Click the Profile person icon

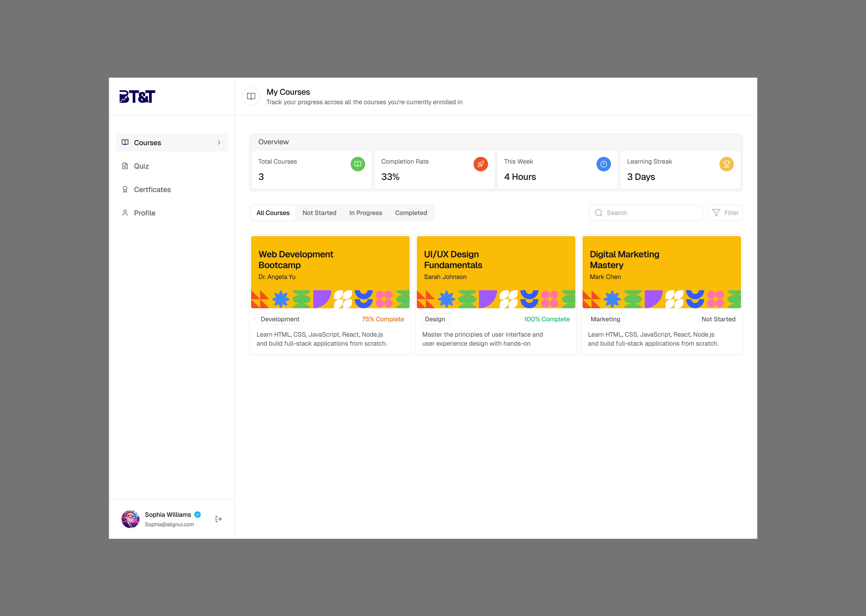tap(125, 213)
